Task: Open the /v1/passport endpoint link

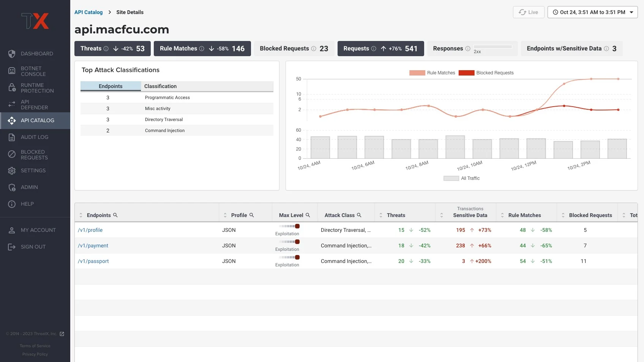Action: click(93, 261)
